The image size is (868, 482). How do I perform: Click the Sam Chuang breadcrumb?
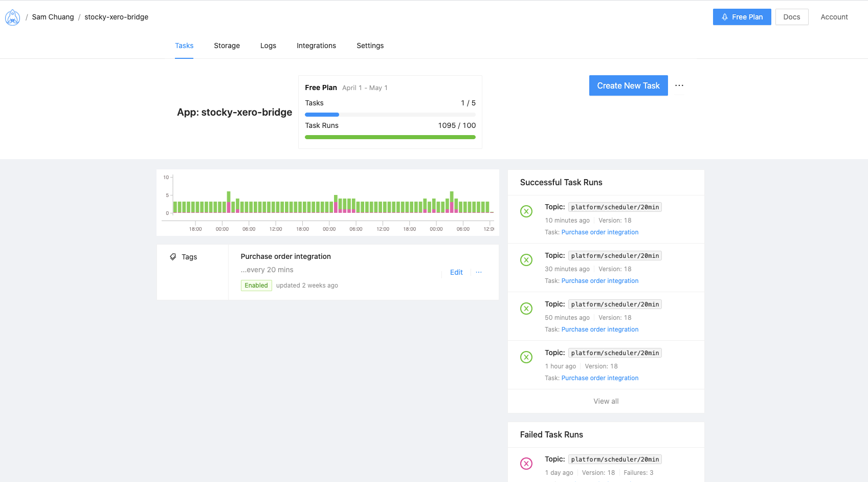click(x=53, y=17)
